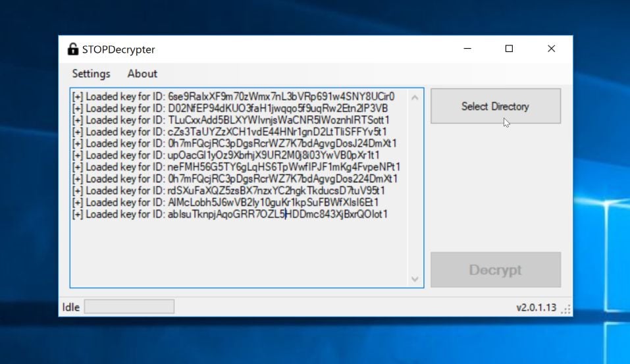The height and width of the screenshot is (364, 630).
Task: Open the About menu
Action: [x=142, y=74]
